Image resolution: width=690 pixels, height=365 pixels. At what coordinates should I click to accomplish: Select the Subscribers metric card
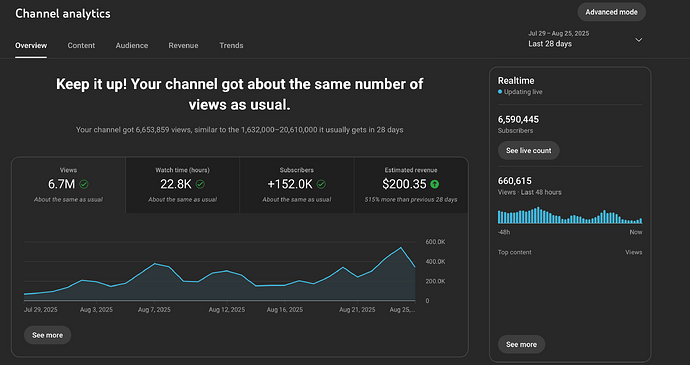pos(297,185)
